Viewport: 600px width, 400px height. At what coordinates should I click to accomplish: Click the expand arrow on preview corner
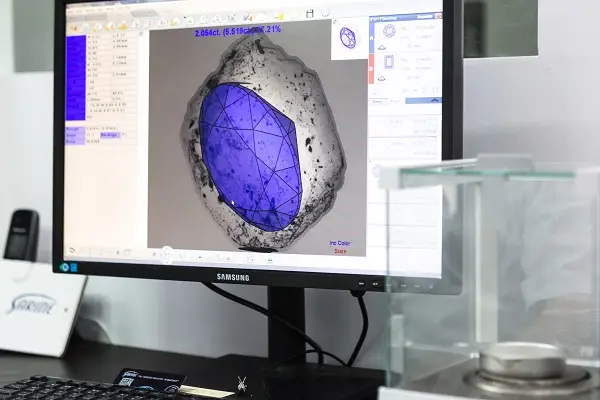point(336,22)
